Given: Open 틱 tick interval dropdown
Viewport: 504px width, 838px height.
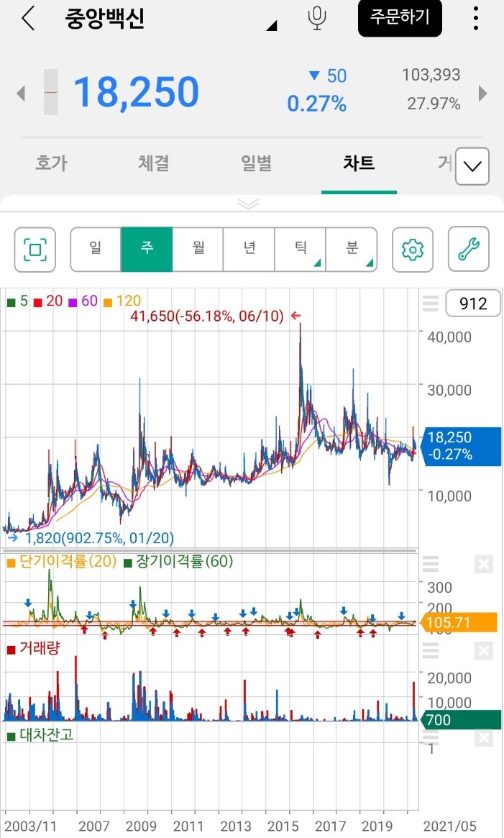Looking at the screenshot, I should point(300,250).
